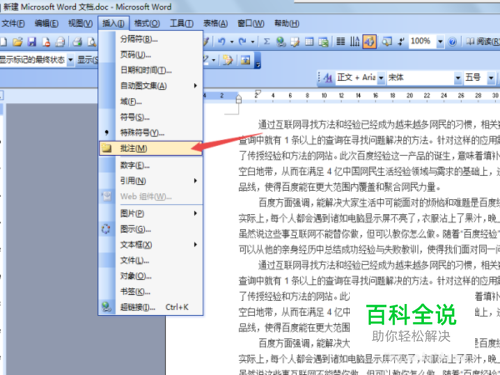This screenshot has height=375, width=500.
Task: Select 文件(L) insert file entry
Action: click(x=151, y=260)
